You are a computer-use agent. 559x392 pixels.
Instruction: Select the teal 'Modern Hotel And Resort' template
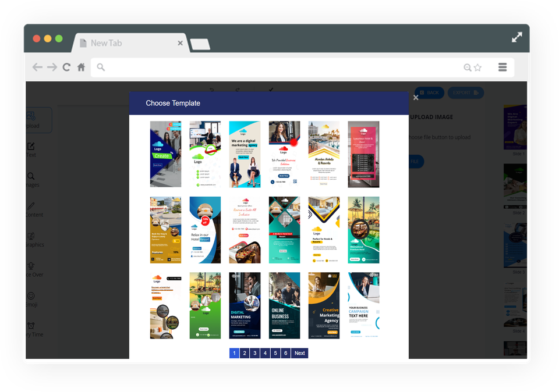coord(284,230)
